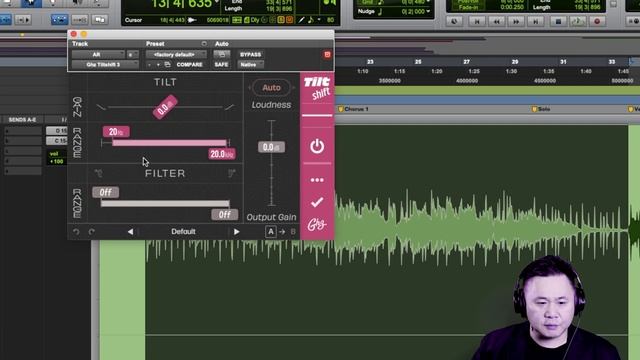
Task: Close the Tilt Shift plugin window
Action: 73,34
